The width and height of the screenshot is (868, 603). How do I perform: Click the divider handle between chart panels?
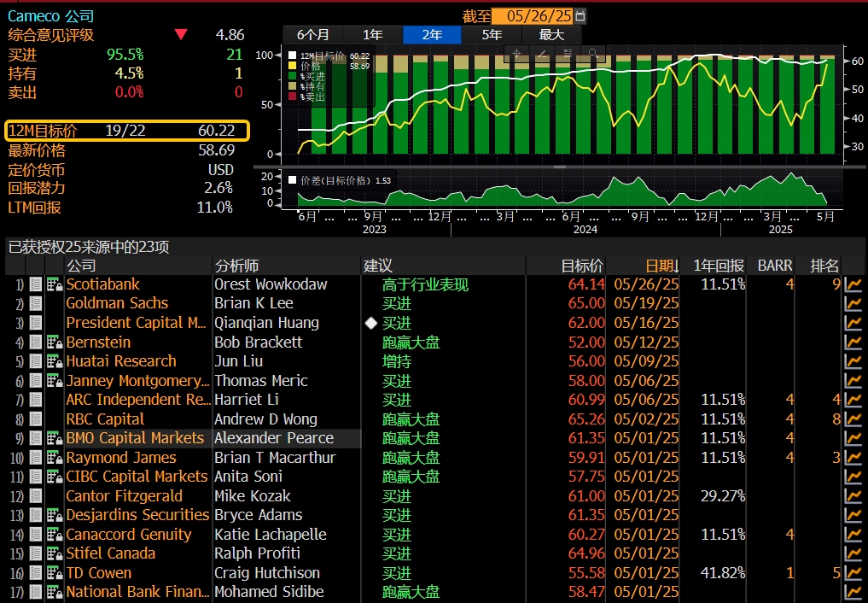click(x=560, y=167)
